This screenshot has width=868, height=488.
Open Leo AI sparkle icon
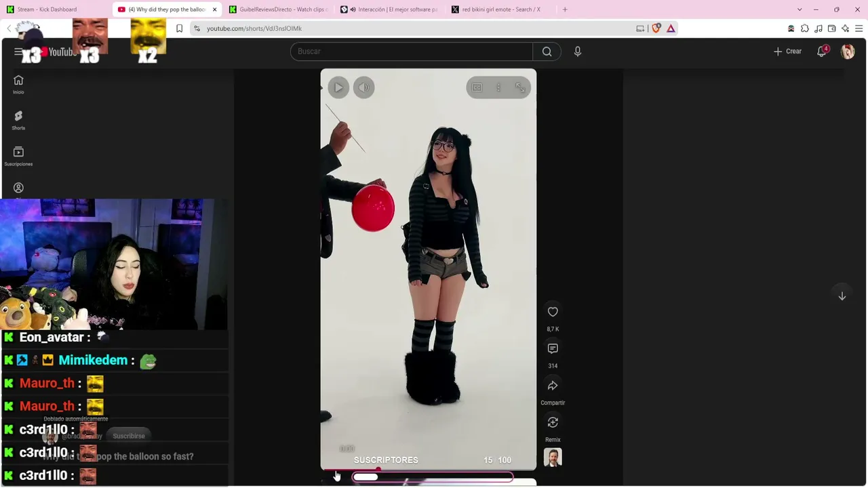pos(845,28)
